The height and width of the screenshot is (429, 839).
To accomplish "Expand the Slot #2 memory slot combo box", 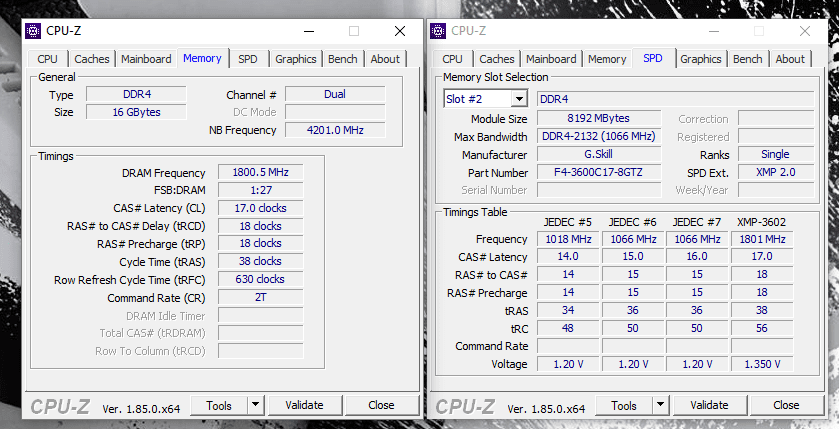I will (518, 99).
